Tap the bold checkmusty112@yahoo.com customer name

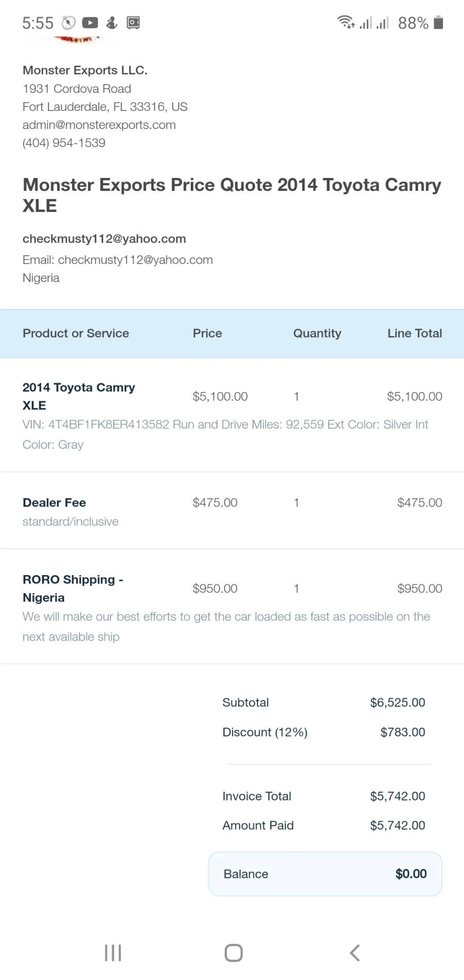pos(104,239)
